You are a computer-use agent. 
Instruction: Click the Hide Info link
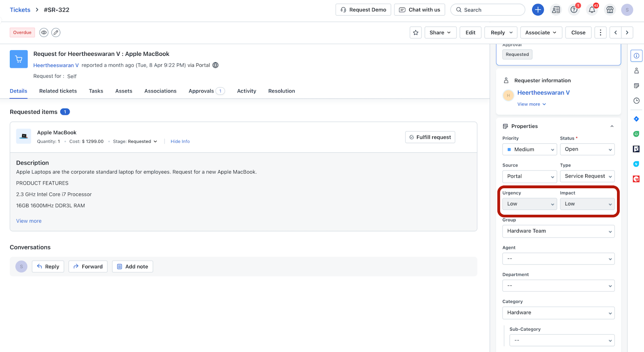click(180, 142)
